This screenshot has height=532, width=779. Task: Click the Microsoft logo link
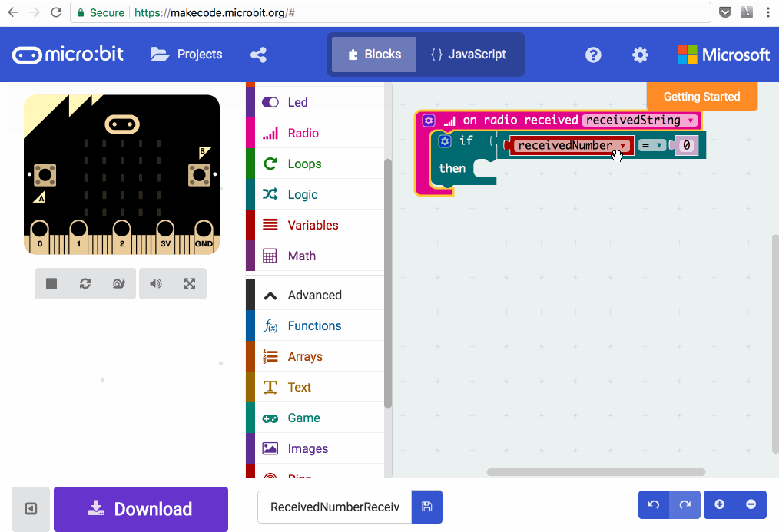(x=724, y=55)
